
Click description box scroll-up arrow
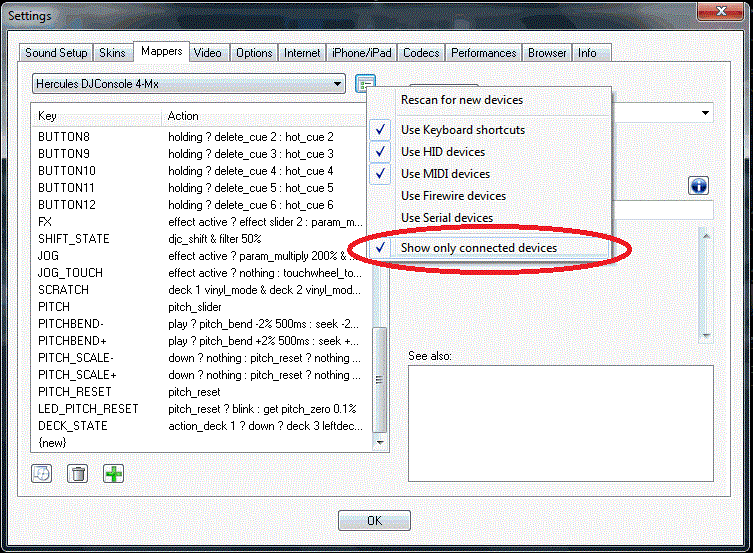point(705,236)
